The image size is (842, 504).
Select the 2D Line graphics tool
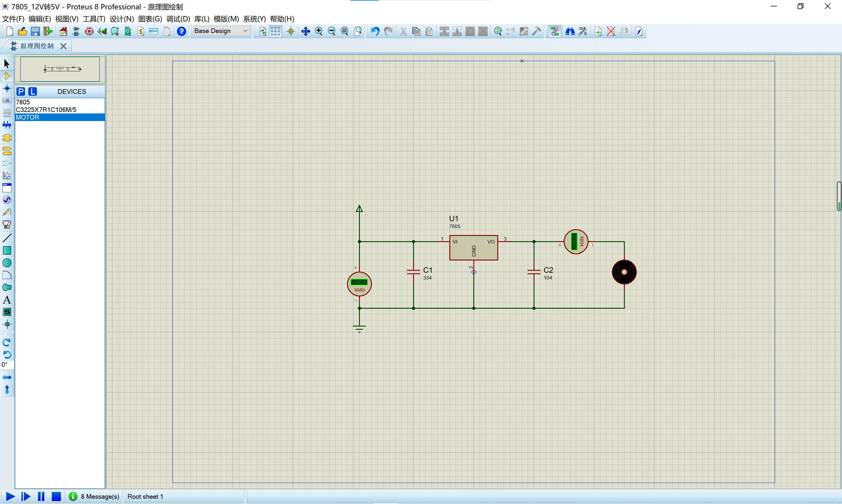click(7, 238)
